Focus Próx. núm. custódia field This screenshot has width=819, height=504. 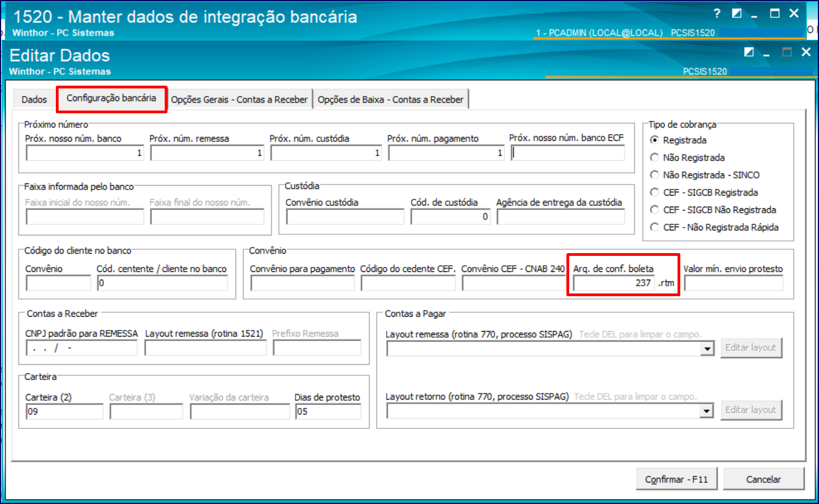[326, 153]
